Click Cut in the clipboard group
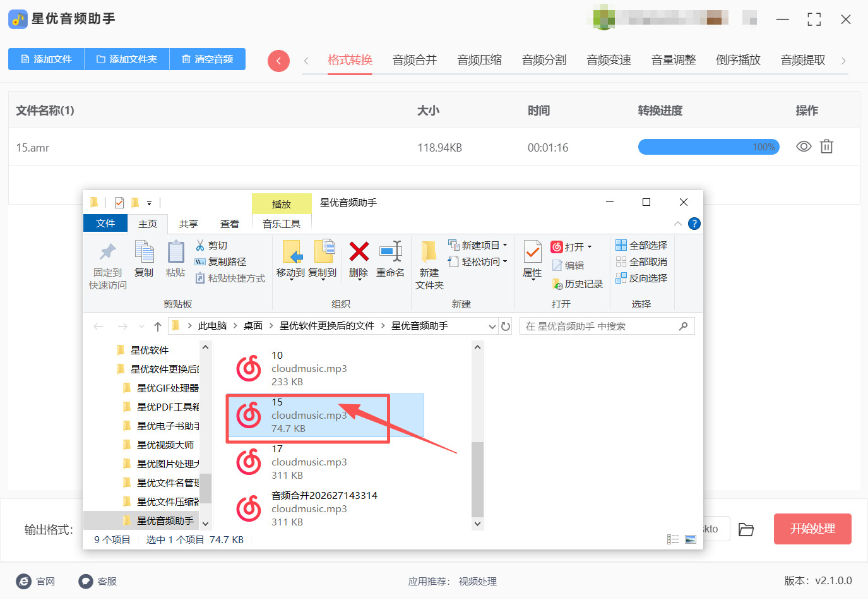 211,245
